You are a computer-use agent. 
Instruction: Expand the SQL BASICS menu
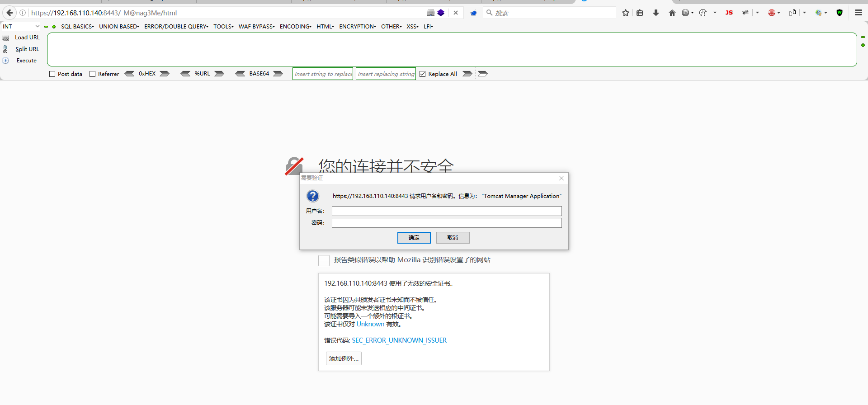pyautogui.click(x=77, y=27)
